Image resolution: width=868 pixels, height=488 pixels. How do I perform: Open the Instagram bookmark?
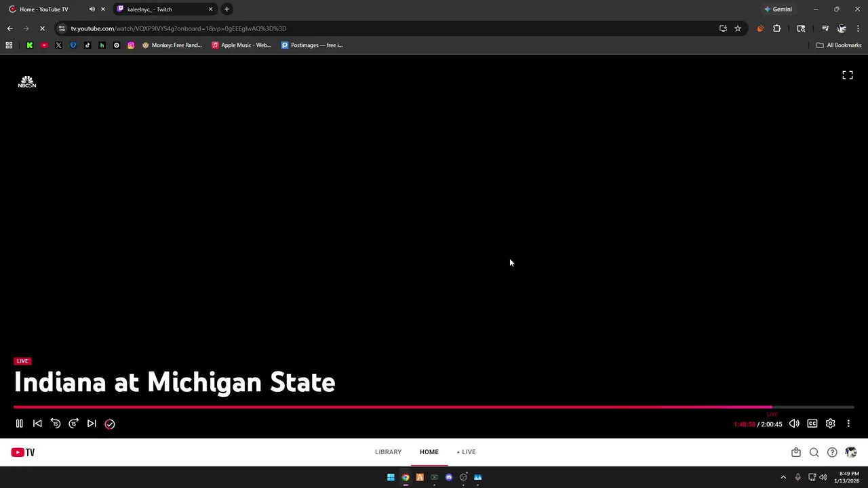[x=131, y=45]
